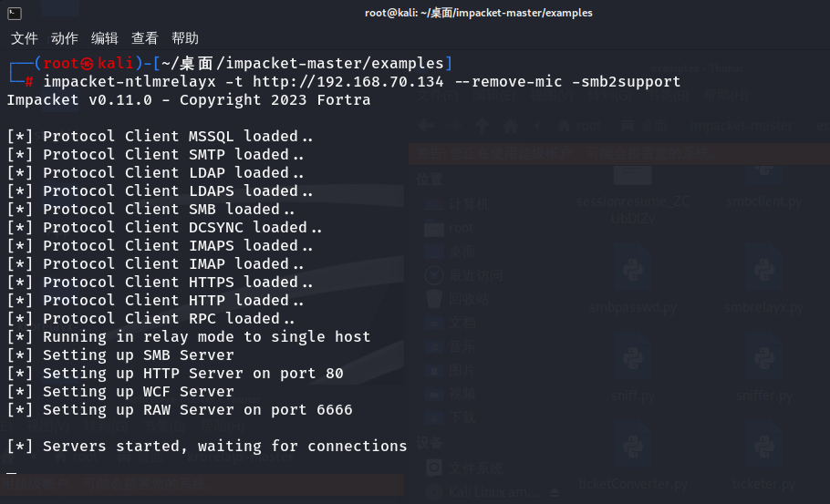Open the 查看 menu
This screenshot has height=504, width=830.
(x=144, y=38)
